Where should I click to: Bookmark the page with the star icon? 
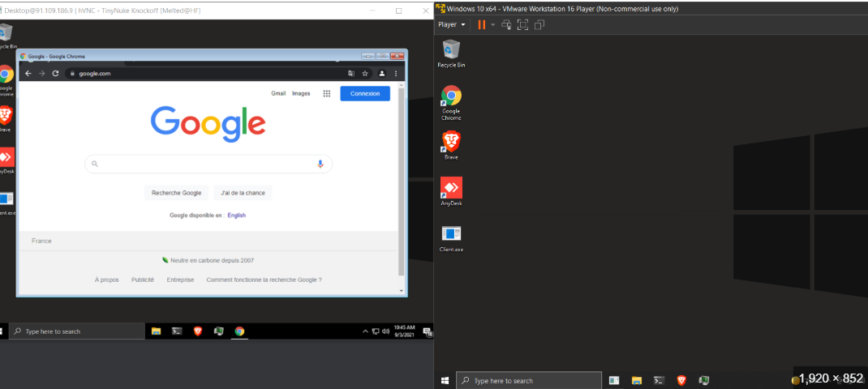click(365, 73)
